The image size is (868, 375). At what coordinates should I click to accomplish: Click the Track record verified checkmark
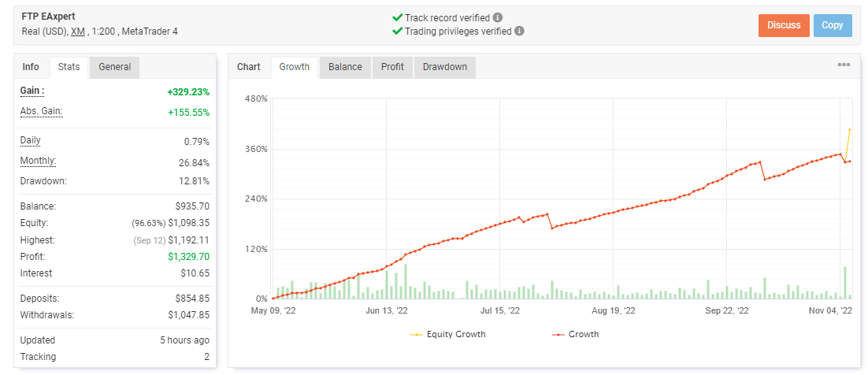[x=397, y=18]
